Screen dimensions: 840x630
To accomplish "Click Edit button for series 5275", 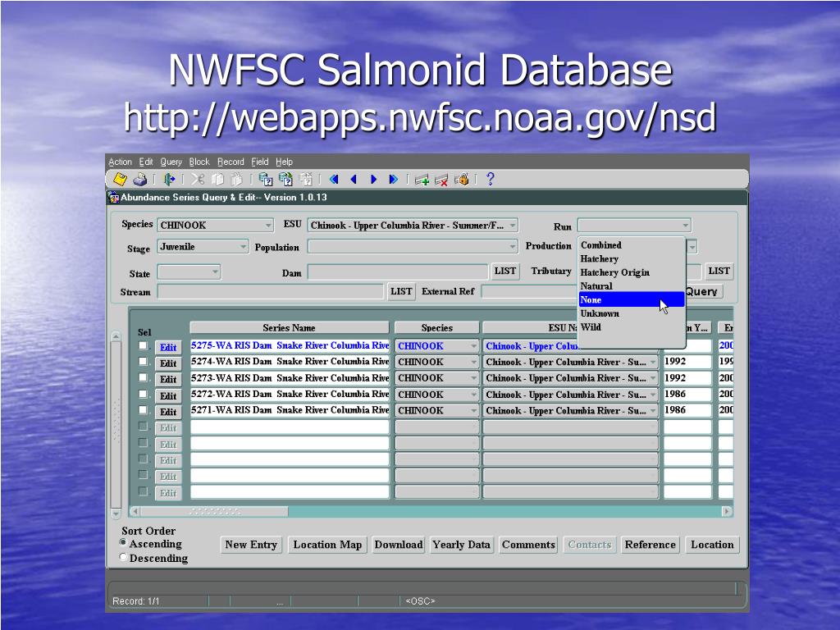I will coord(168,347).
